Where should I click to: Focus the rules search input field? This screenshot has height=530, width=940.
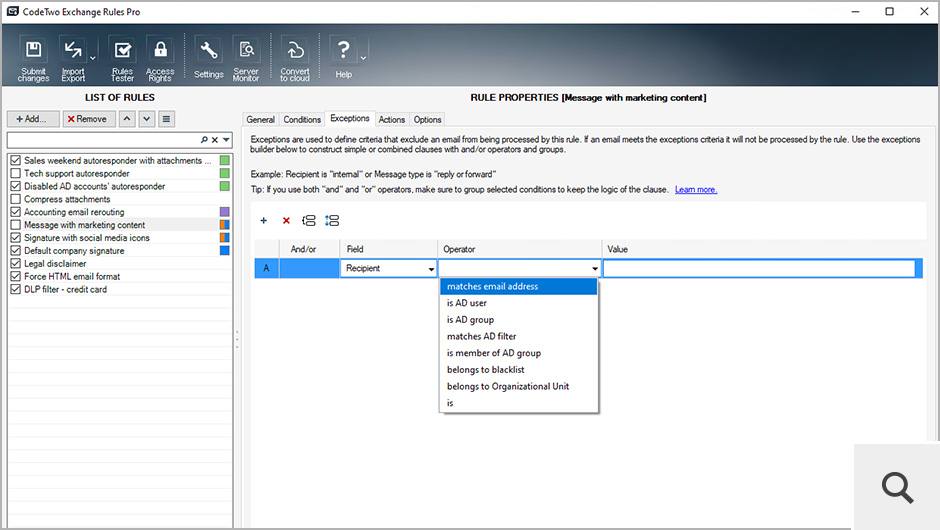pos(103,140)
